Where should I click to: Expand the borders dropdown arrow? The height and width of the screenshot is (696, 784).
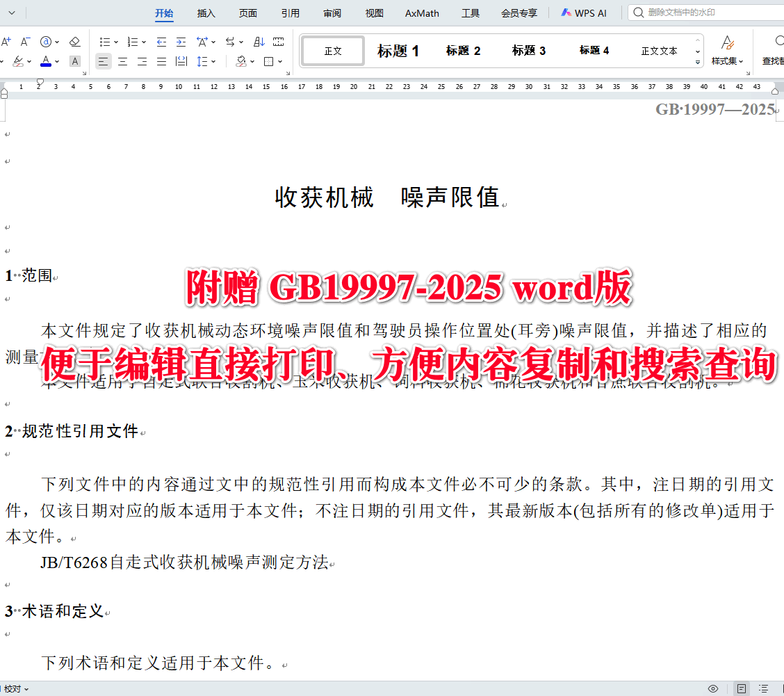280,61
